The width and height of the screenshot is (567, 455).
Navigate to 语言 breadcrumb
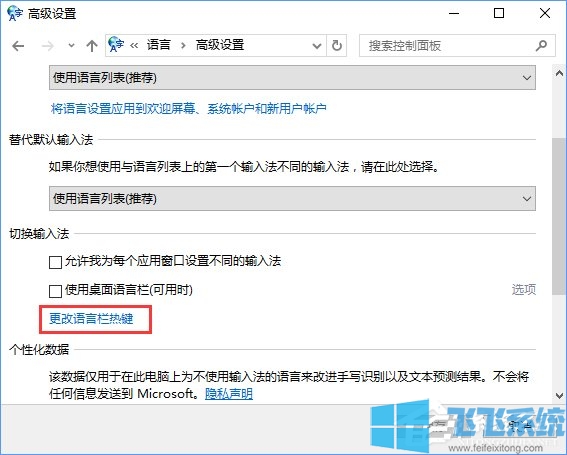click(158, 45)
